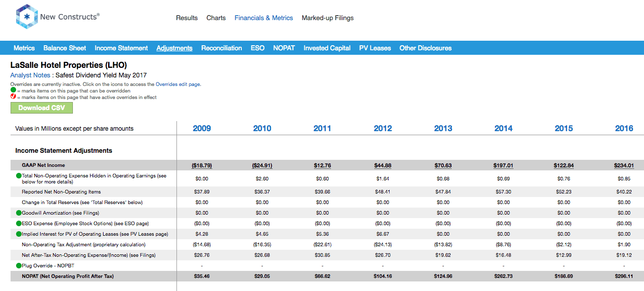The image size is (644, 291).
Task: Click the 2016 column header
Action: click(624, 128)
